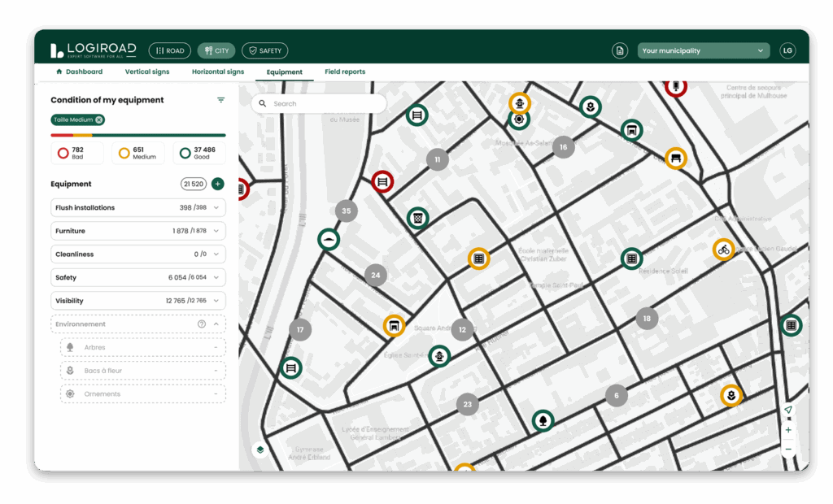Open the map layers button
The width and height of the screenshot is (833, 504).
tap(260, 450)
